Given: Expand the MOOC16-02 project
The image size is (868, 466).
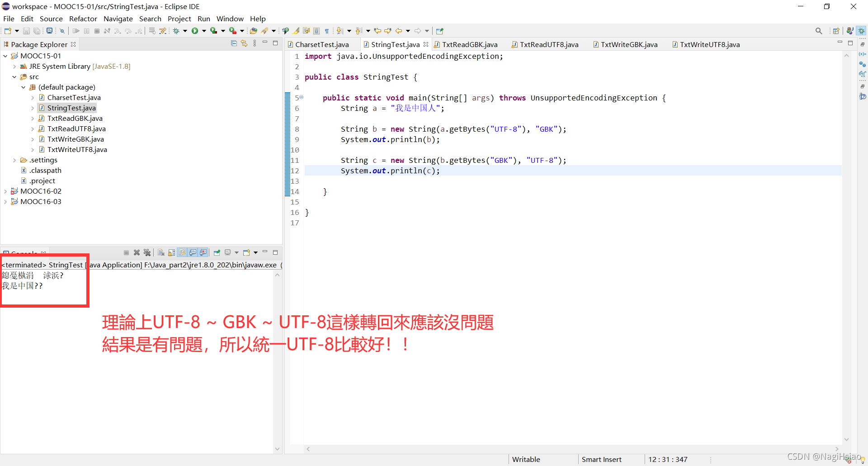Looking at the screenshot, I should pos(5,191).
